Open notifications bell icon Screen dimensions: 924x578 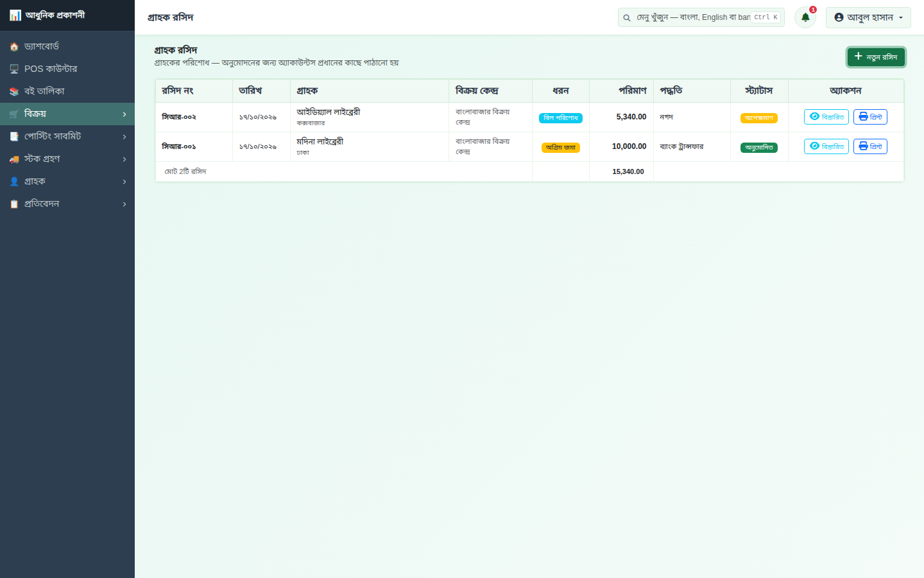pyautogui.click(x=805, y=17)
